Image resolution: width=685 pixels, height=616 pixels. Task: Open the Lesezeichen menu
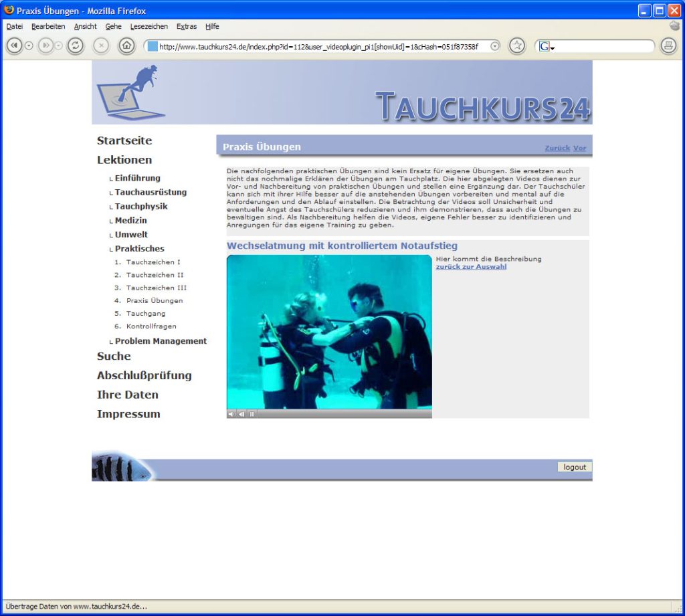coord(149,26)
